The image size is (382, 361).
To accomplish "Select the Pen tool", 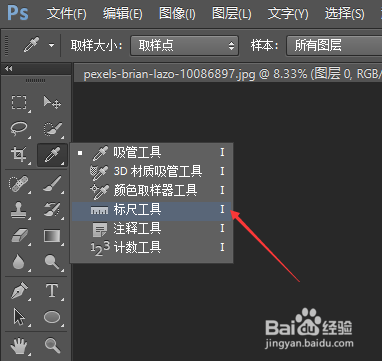I will tap(19, 291).
